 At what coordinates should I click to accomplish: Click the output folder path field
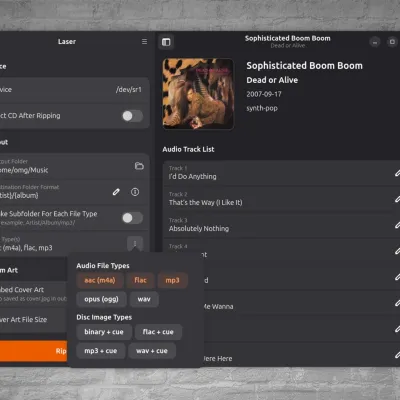(74, 166)
